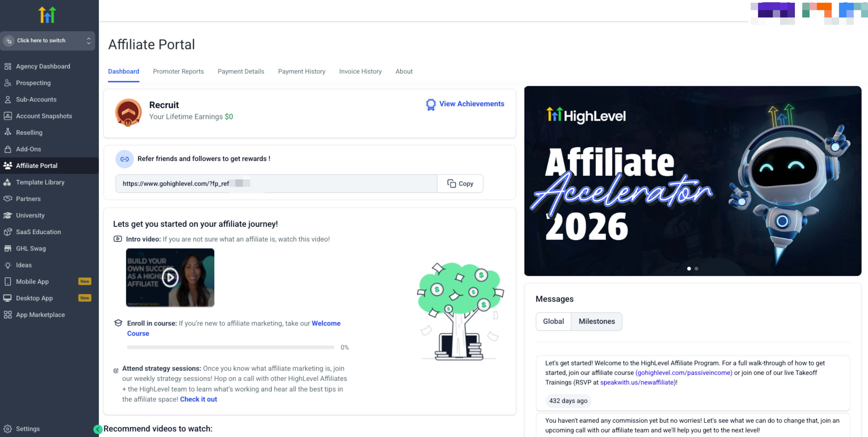Click the course progress bar
The height and width of the screenshot is (437, 868).
[x=230, y=347]
